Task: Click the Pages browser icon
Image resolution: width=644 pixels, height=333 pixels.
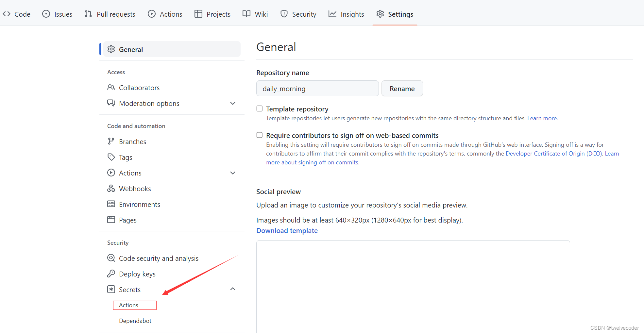Action: pyautogui.click(x=111, y=220)
